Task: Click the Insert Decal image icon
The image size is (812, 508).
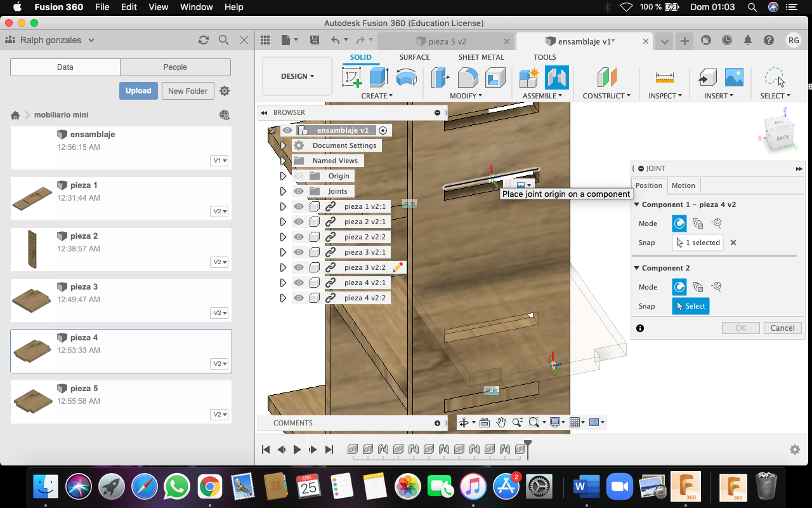Action: pos(734,77)
